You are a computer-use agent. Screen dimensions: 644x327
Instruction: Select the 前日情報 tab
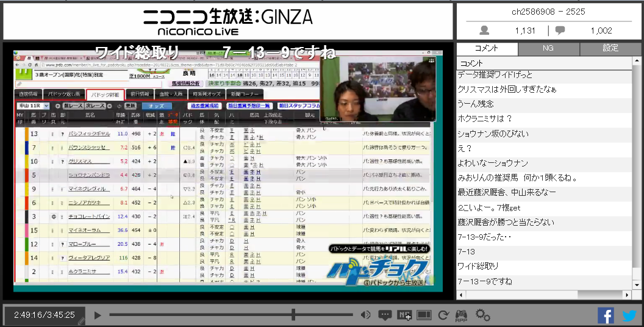pyautogui.click(x=140, y=94)
